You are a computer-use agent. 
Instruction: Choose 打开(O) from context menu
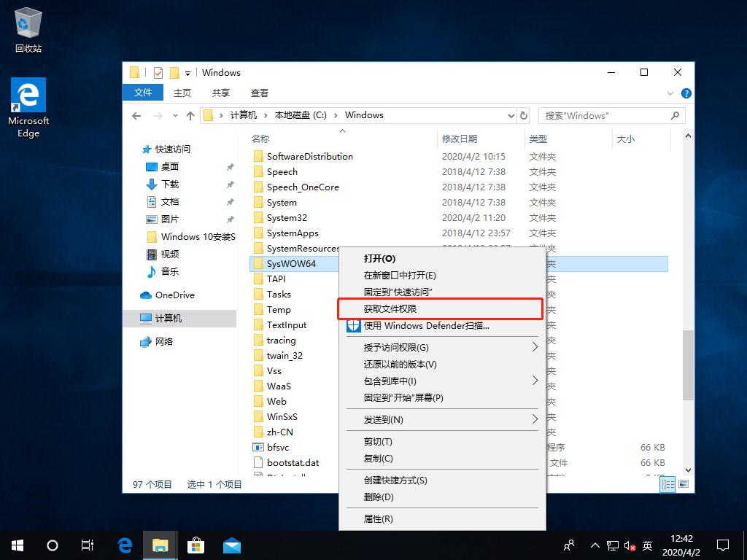[442, 259]
